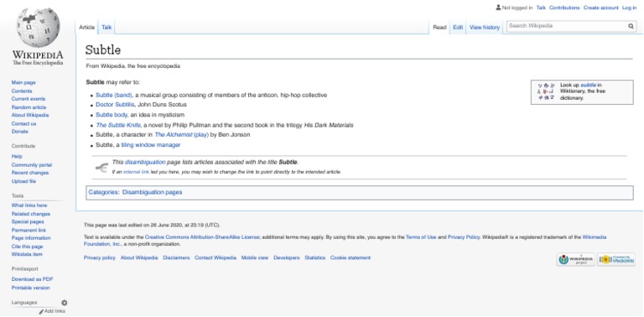Open Contents in sidebar

pyautogui.click(x=22, y=91)
